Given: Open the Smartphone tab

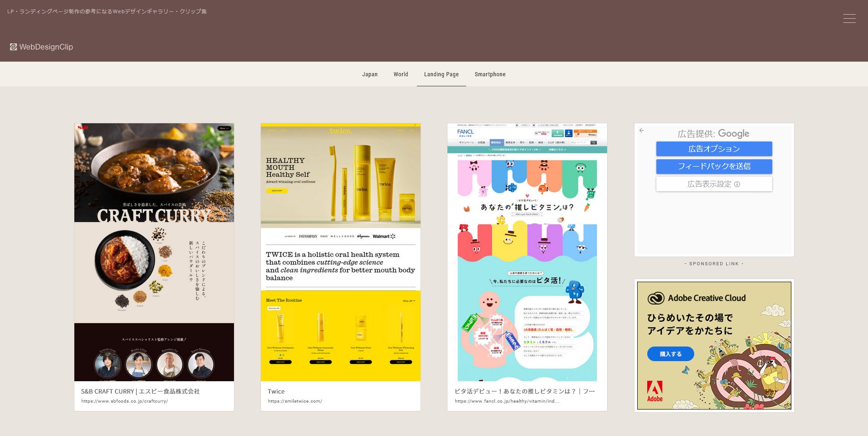Looking at the screenshot, I should coord(490,74).
